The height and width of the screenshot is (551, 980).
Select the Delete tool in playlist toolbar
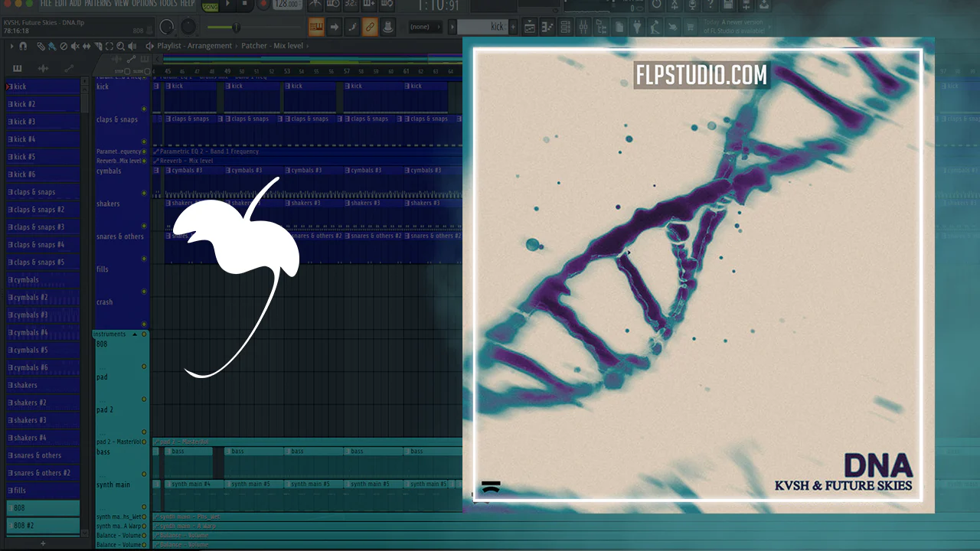(x=64, y=46)
